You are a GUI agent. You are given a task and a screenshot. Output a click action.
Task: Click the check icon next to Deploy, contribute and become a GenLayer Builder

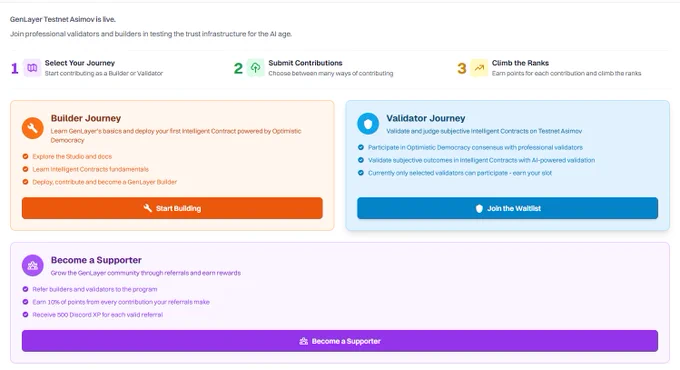pos(25,182)
